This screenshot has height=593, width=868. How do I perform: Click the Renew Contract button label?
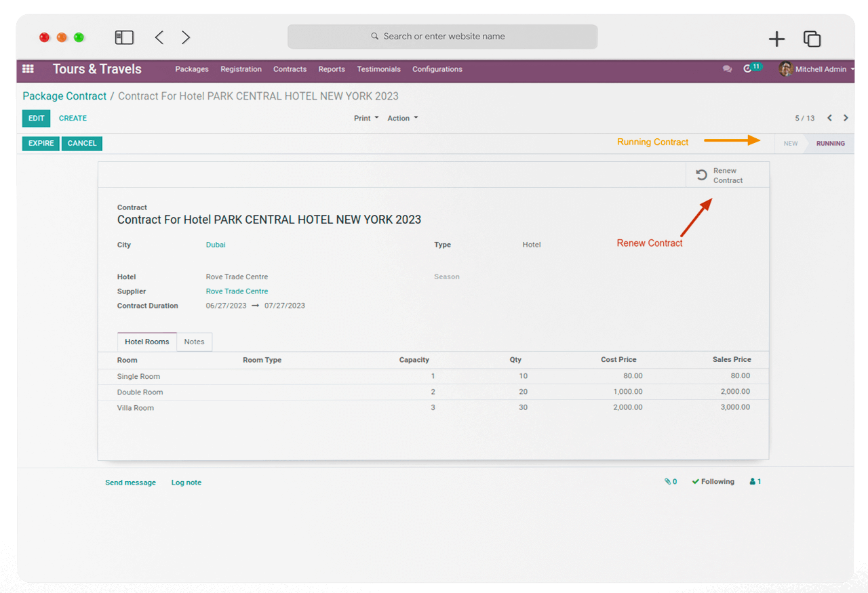(x=728, y=176)
